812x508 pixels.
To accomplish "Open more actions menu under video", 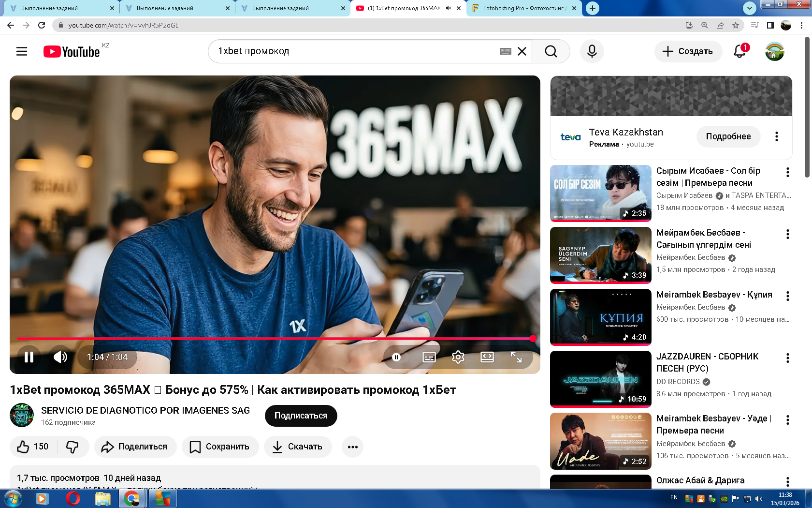I will 352,447.
